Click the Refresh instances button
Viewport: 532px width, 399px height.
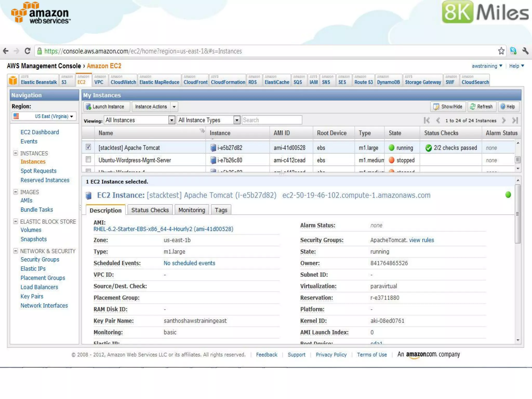click(482, 107)
